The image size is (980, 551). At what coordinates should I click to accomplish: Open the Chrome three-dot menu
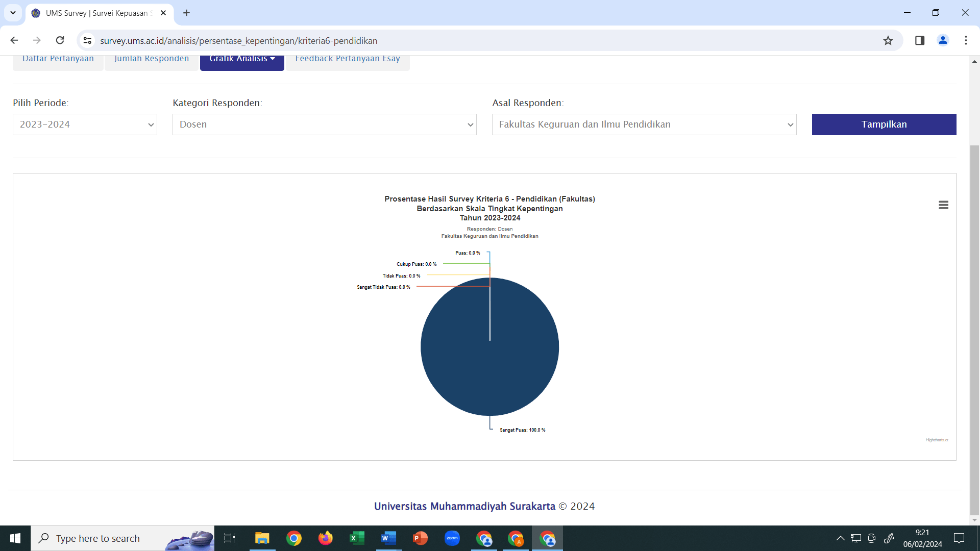(966, 40)
